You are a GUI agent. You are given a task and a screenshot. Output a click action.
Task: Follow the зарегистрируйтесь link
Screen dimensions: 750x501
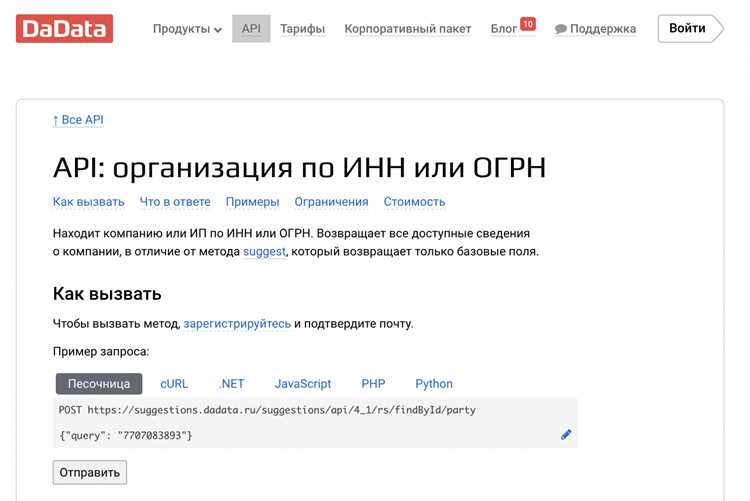click(x=237, y=324)
